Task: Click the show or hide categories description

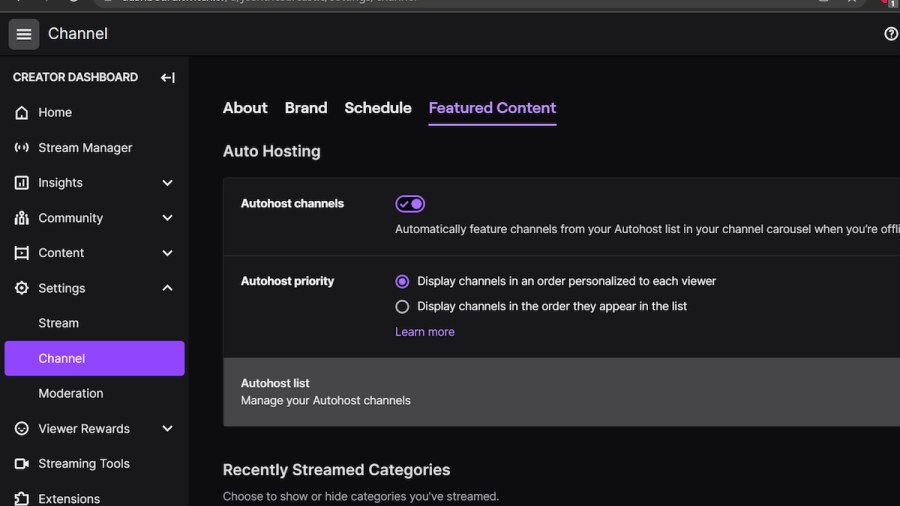Action: 361,496
